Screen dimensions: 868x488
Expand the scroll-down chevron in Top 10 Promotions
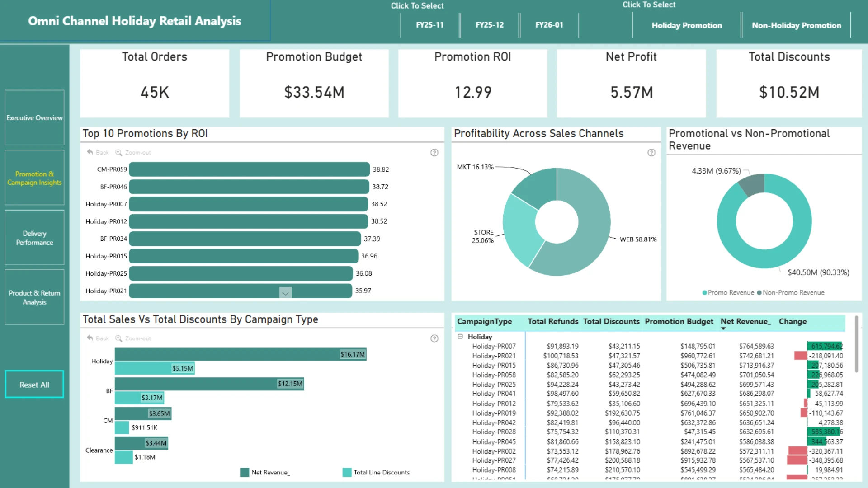tap(285, 293)
